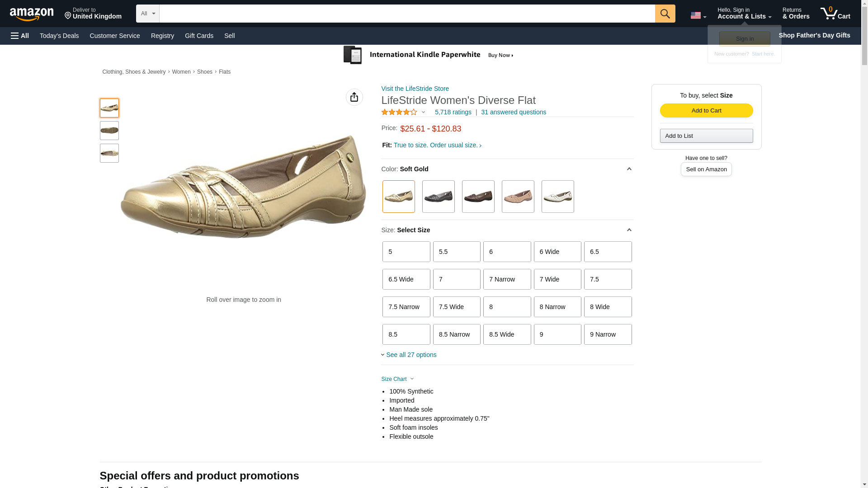
Task: Open Today's Deals in navigation bar
Action: (x=59, y=36)
